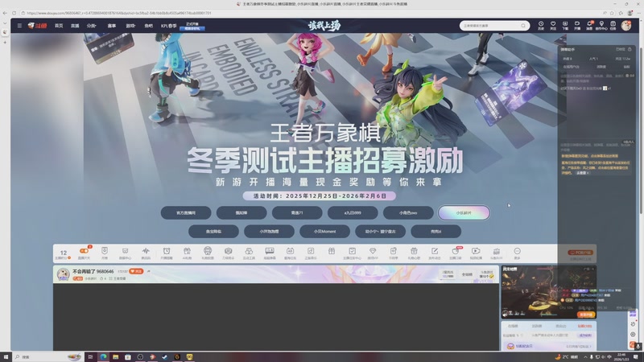644x362 pixels.
Task: Click the browser address bar URL
Action: (119, 13)
